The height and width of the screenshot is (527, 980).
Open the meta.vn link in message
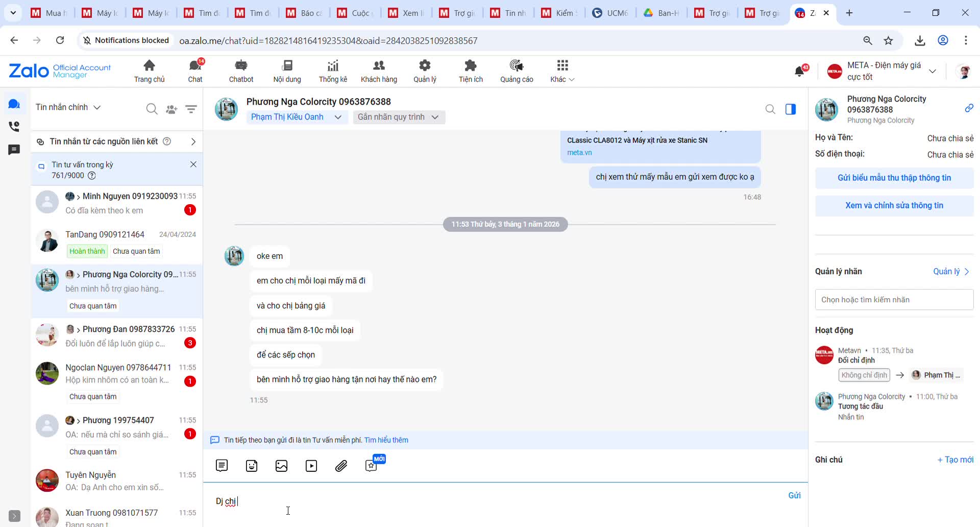click(579, 153)
